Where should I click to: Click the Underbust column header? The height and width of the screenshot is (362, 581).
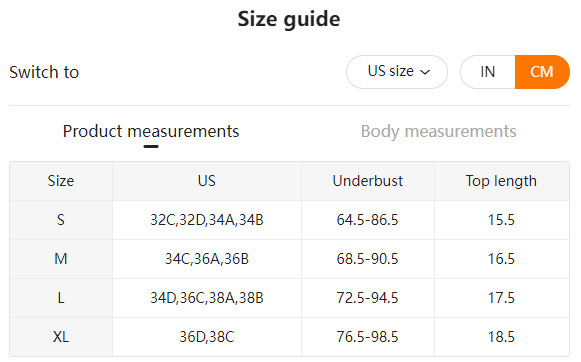(368, 181)
